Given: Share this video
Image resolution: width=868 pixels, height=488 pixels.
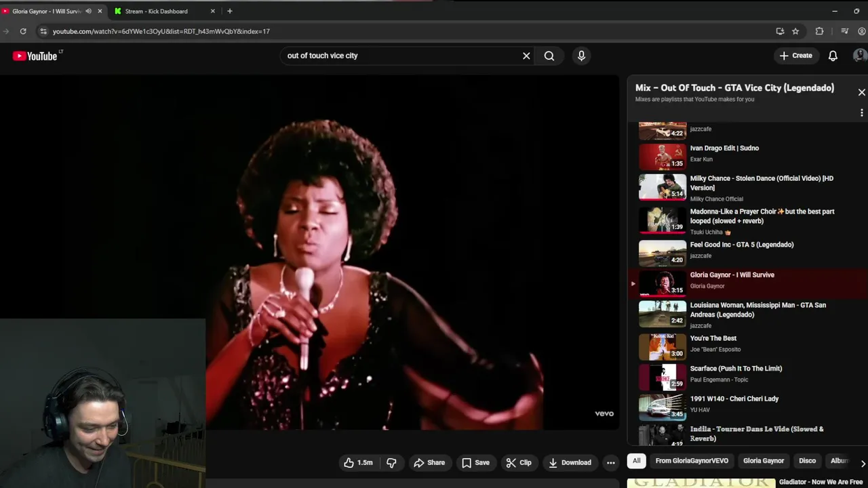Looking at the screenshot, I should [x=429, y=462].
